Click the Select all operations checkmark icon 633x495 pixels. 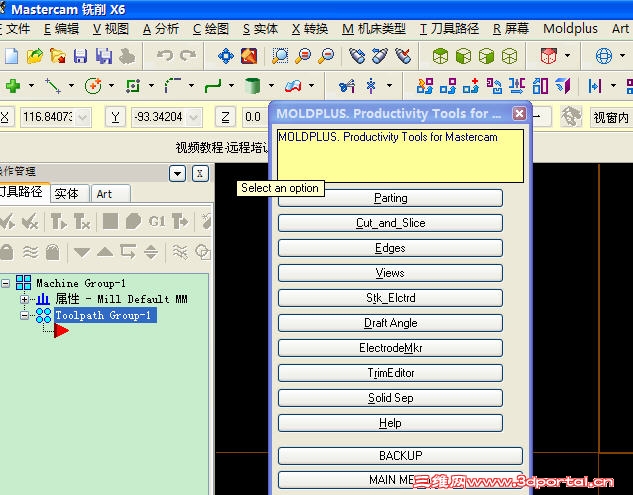pyautogui.click(x=7, y=221)
